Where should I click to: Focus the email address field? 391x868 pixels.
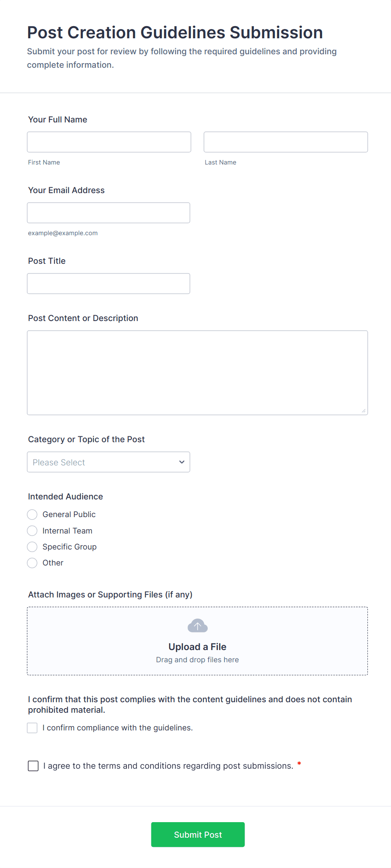pyautogui.click(x=108, y=212)
